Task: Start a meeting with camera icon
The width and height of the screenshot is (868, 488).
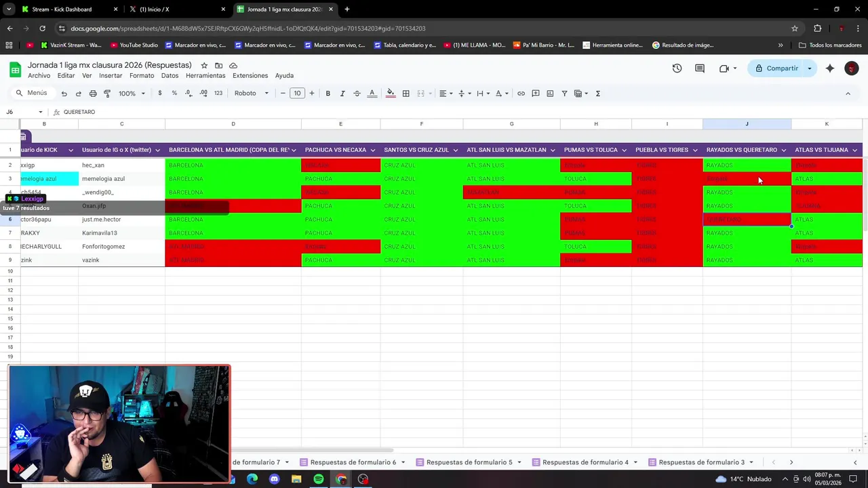Action: point(724,68)
